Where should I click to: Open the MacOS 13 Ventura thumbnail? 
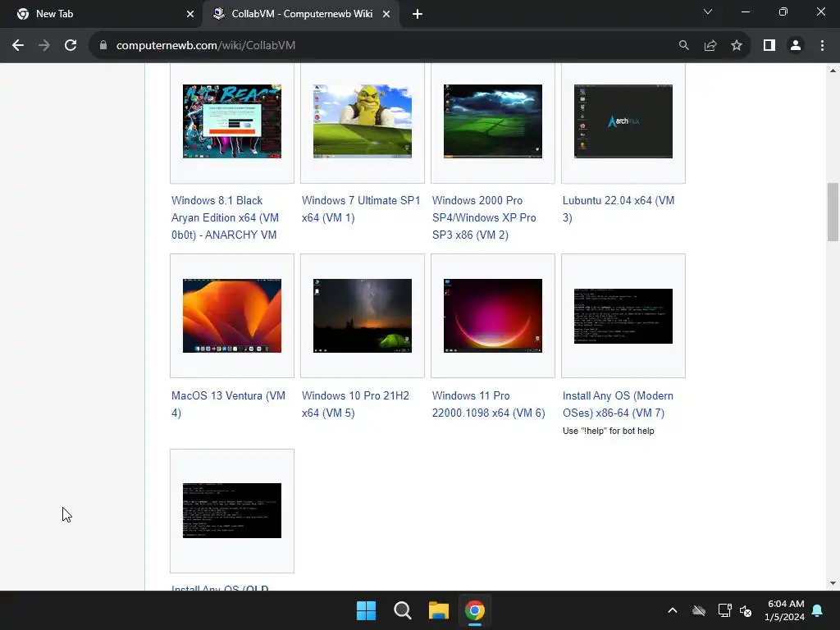point(232,316)
